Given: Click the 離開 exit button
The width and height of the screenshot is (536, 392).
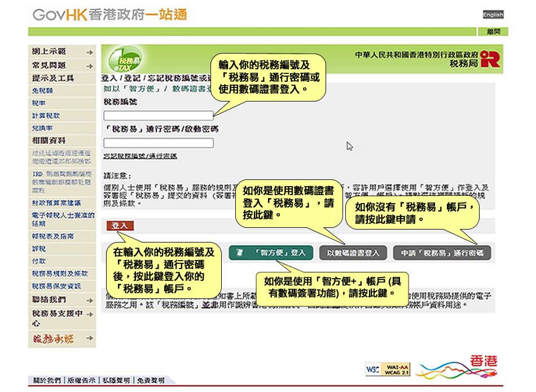Looking at the screenshot, I should pos(493,32).
